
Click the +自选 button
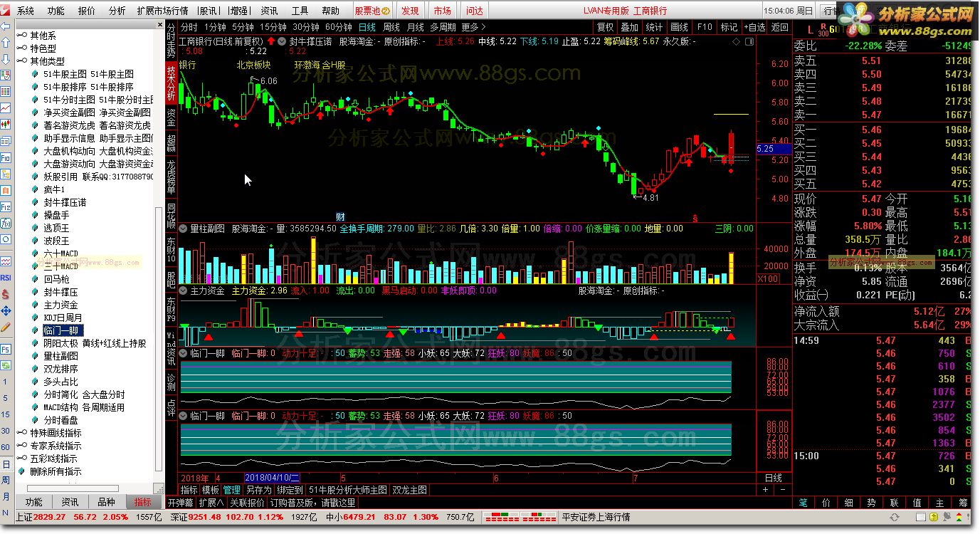click(754, 27)
